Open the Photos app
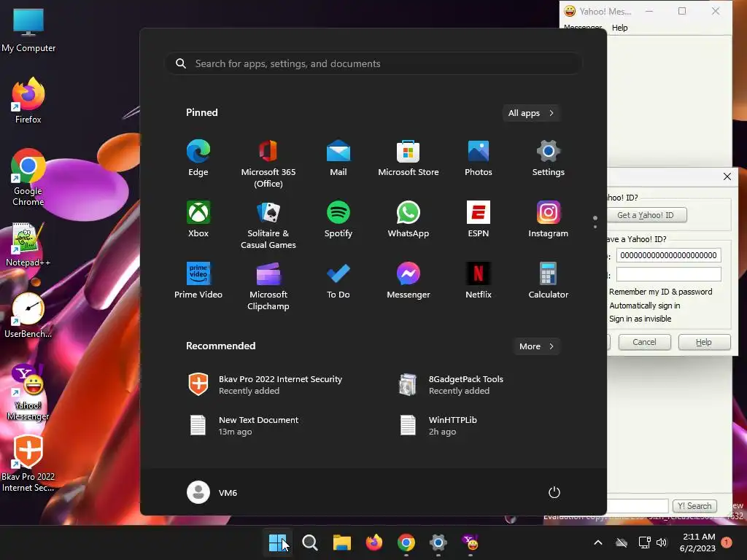This screenshot has height=560, width=747. coord(479,158)
